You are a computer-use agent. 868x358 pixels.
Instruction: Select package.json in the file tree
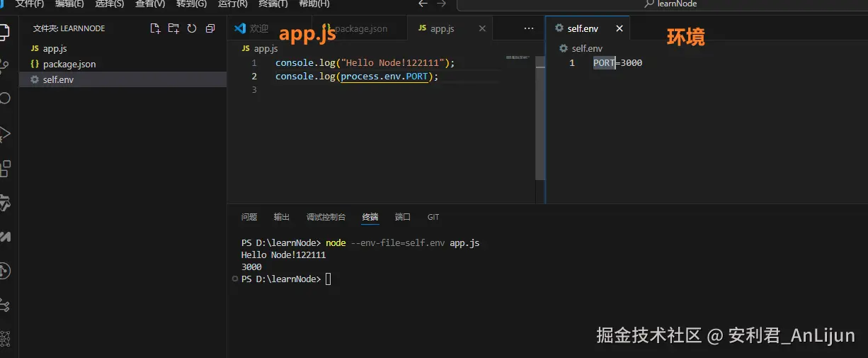coord(69,65)
